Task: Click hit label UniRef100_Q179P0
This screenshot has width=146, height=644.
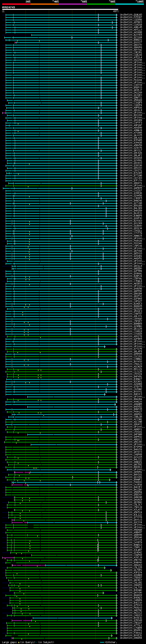Action: click(131, 570)
